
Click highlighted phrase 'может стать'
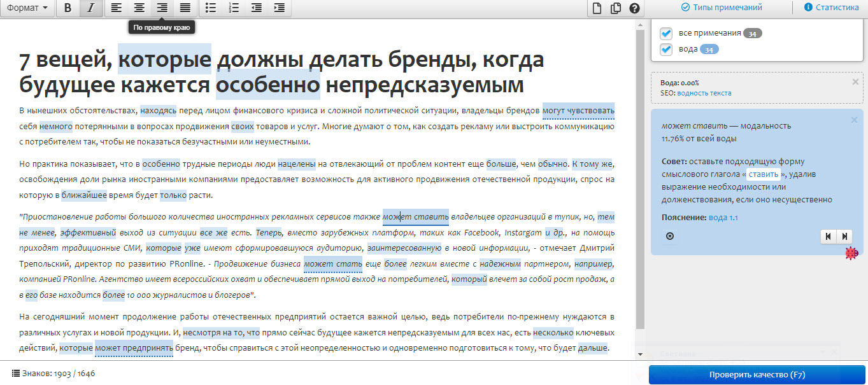click(333, 263)
